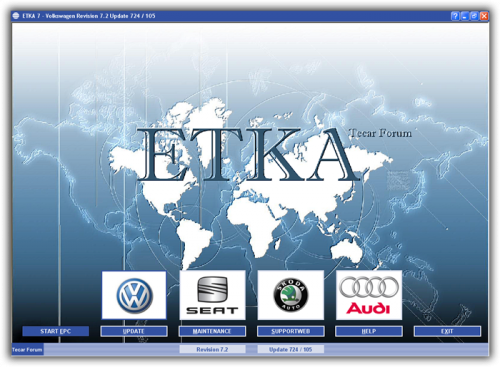
Task: Close the ETKA 7 window
Action: point(484,16)
